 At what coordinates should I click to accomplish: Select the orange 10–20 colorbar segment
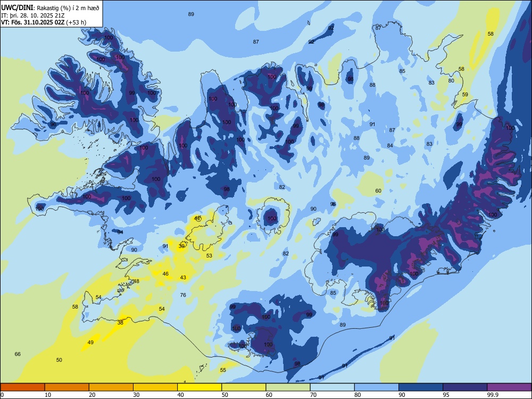click(67, 387)
